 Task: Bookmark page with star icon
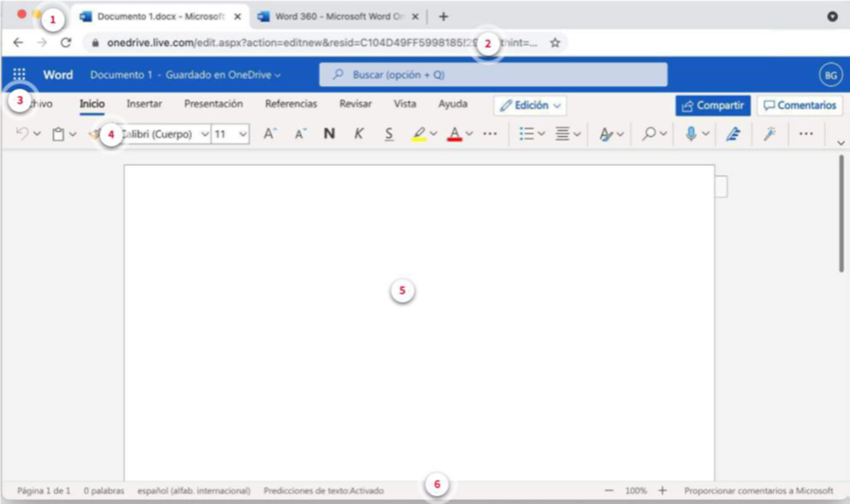click(555, 42)
